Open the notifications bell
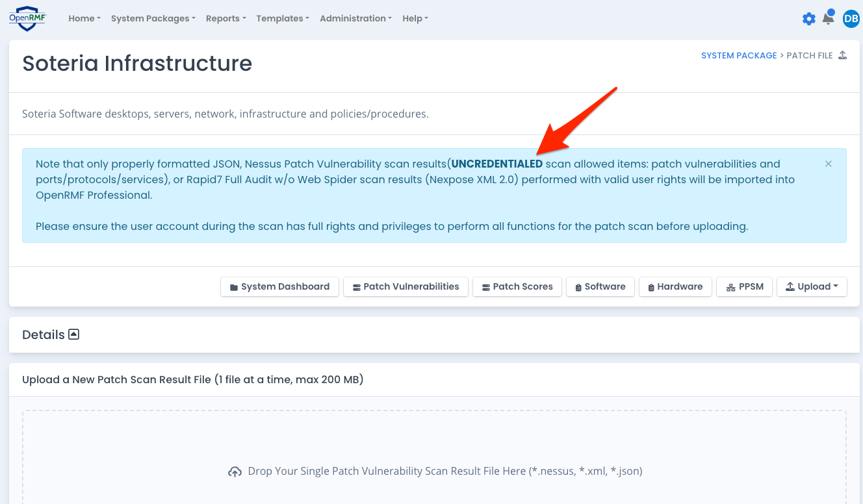Image resolution: width=863 pixels, height=504 pixels. [828, 18]
